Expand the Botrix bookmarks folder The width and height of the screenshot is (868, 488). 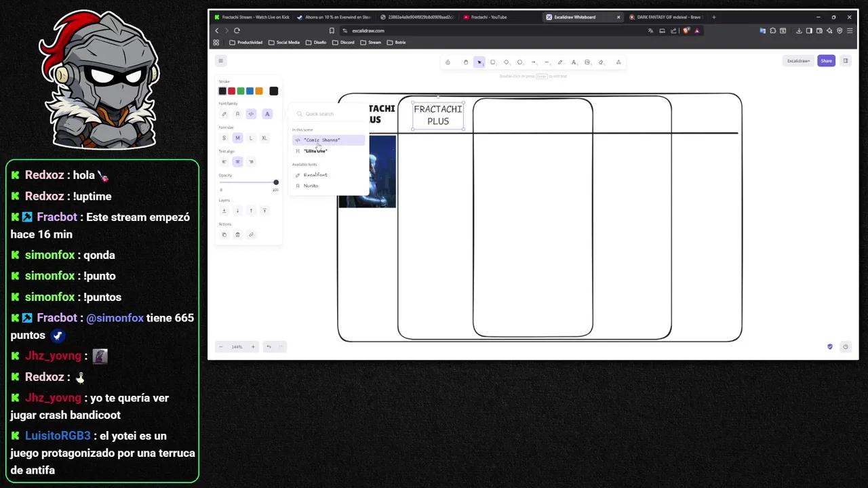(x=398, y=42)
